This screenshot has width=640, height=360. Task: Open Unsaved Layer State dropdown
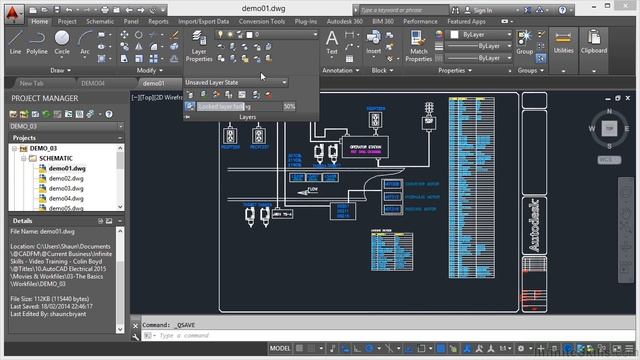click(236, 82)
